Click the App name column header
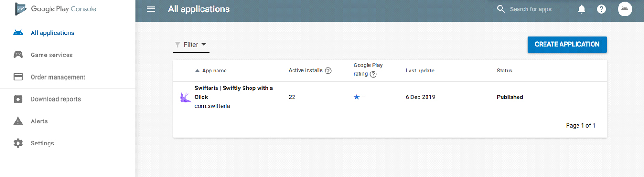The image size is (644, 177). [214, 71]
